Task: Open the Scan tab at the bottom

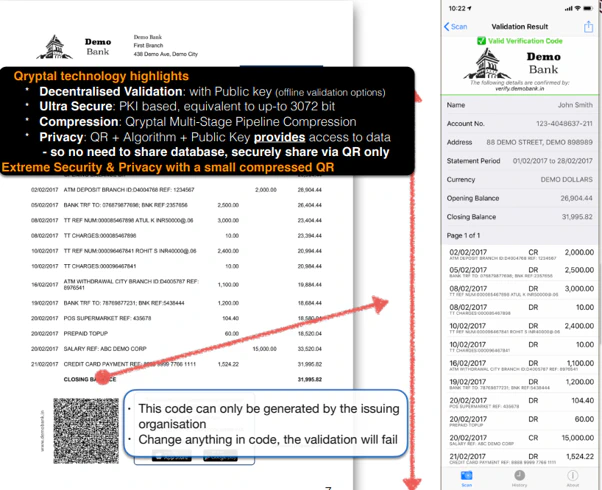Action: tap(466, 478)
